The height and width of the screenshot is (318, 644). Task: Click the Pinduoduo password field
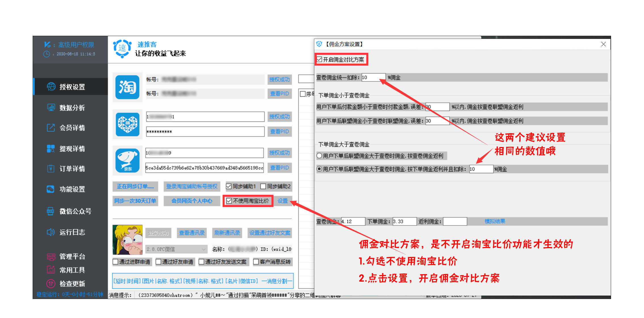(x=205, y=132)
